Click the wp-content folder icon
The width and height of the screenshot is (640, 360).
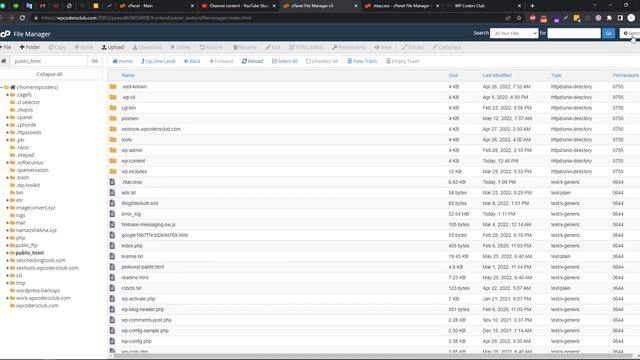[113, 161]
